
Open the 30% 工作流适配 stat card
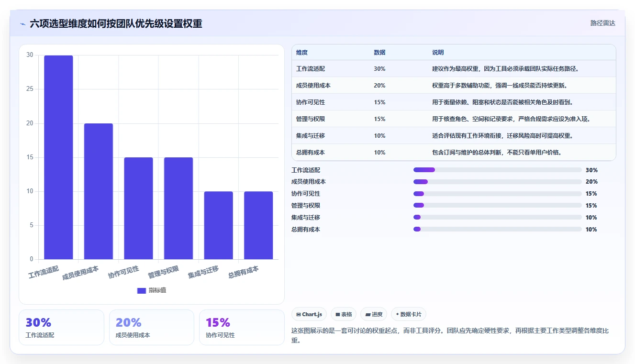[61, 327]
